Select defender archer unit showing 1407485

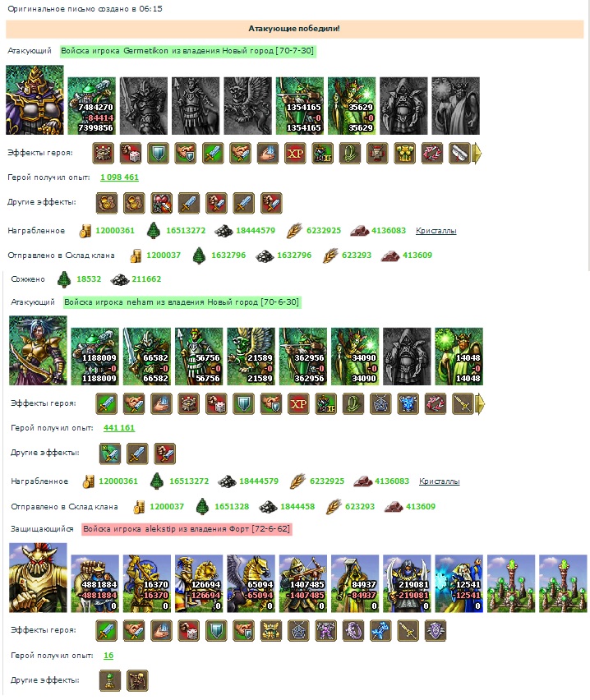pos(303,583)
